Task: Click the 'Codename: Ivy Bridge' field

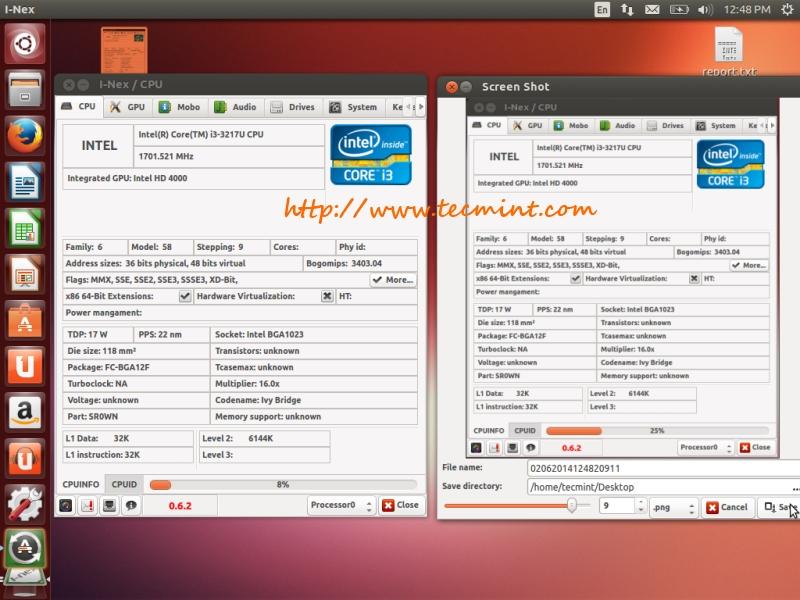Action: tap(314, 400)
